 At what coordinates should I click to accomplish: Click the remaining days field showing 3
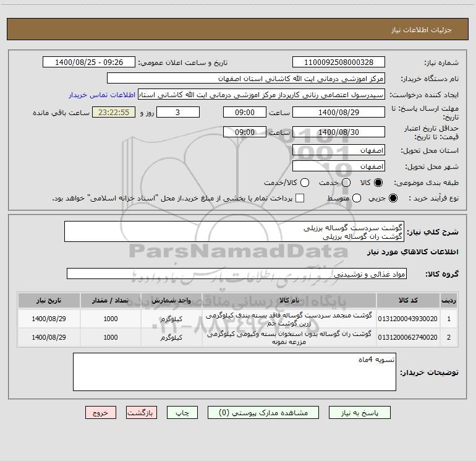click(x=178, y=113)
